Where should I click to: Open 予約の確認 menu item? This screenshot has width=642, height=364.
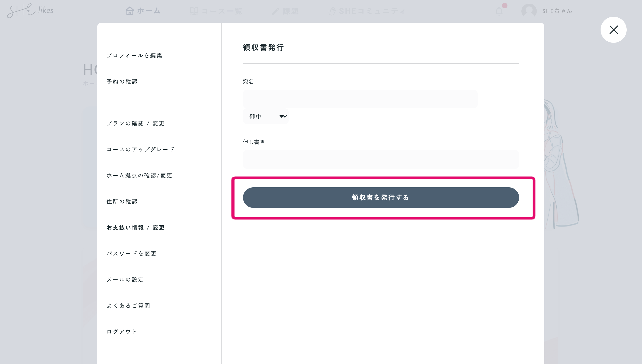tap(122, 82)
